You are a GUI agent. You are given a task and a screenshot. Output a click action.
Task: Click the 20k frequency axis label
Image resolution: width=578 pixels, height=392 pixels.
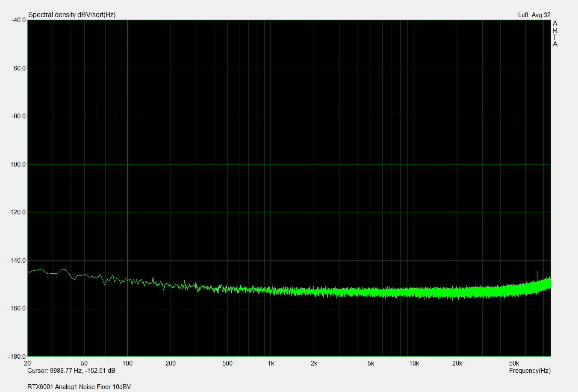457,363
